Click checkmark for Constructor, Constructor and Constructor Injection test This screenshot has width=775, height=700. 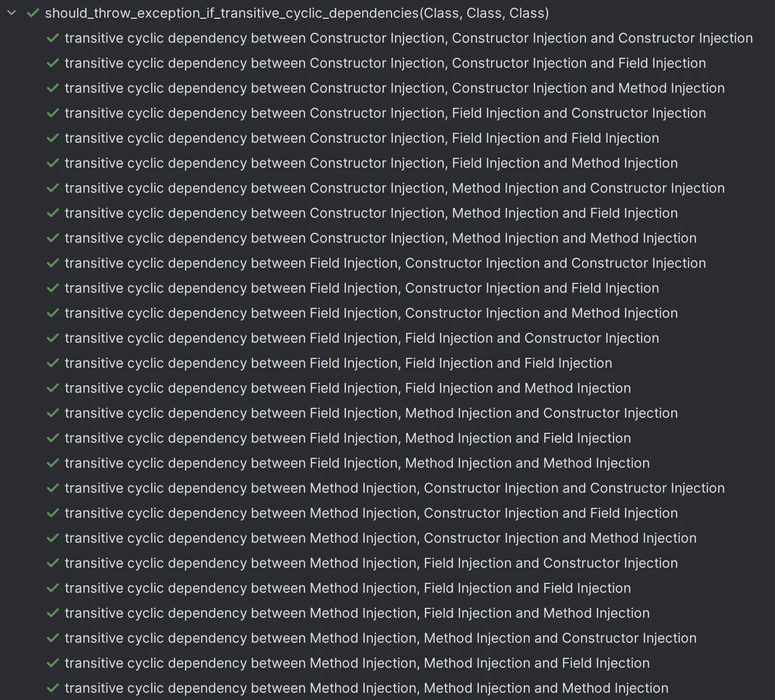(53, 38)
